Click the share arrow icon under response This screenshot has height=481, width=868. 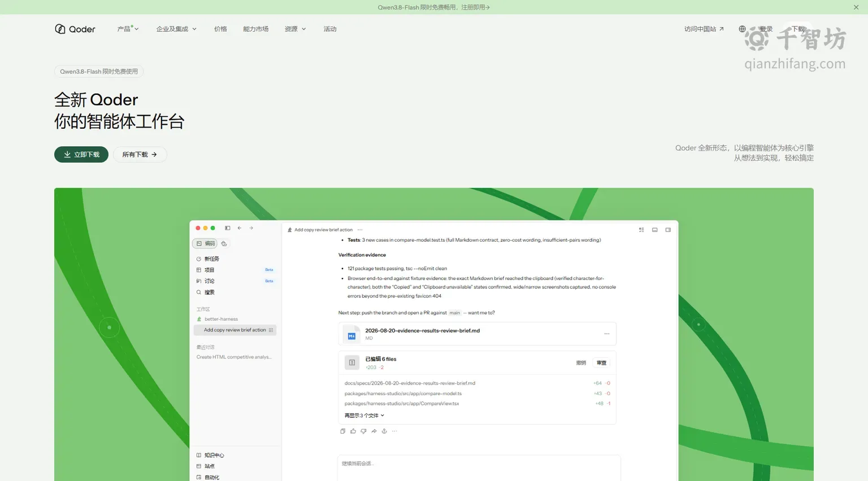click(x=374, y=431)
